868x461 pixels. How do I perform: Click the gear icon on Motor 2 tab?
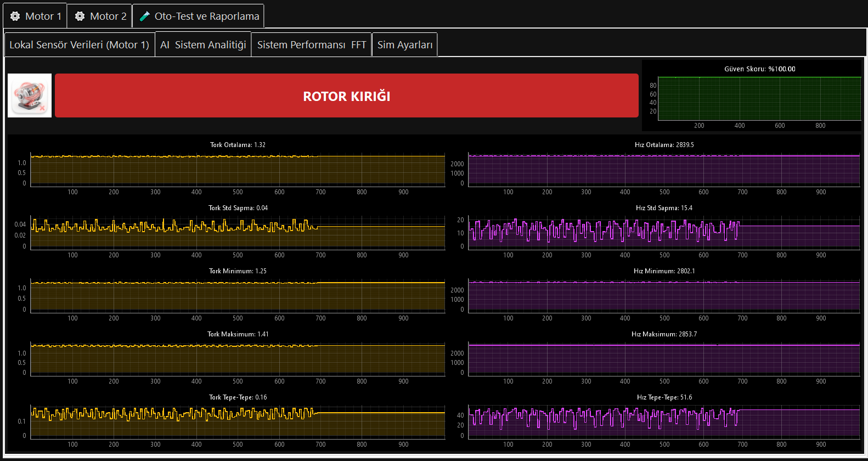click(x=80, y=16)
